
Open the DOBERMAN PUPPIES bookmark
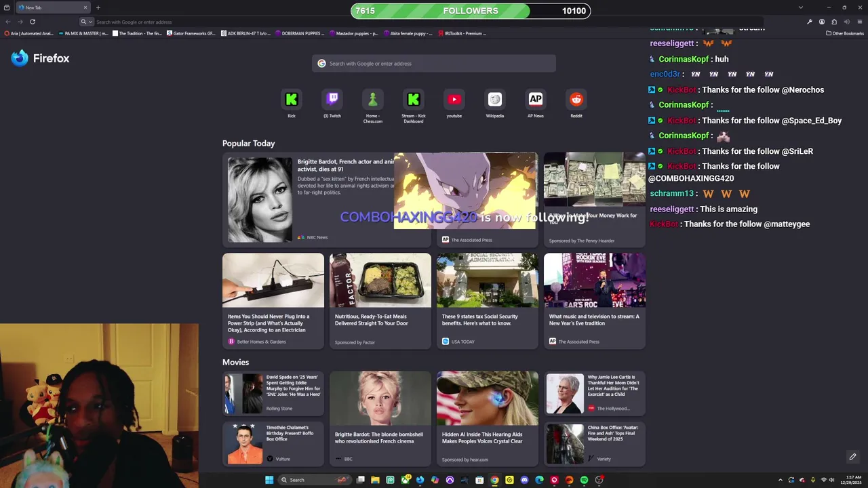click(x=300, y=33)
